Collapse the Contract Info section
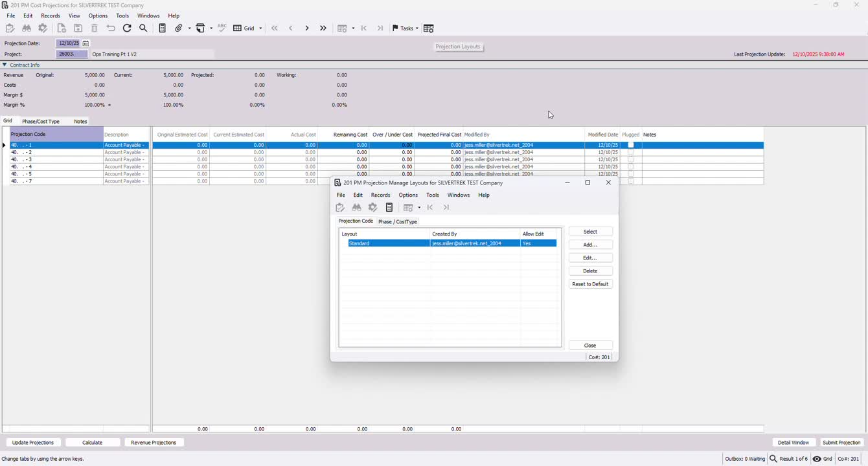Viewport: 868px width, 466px height. pos(5,65)
